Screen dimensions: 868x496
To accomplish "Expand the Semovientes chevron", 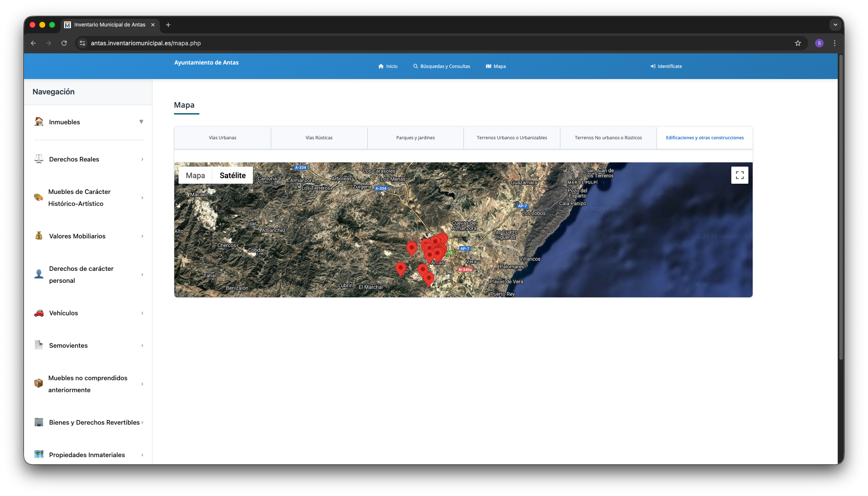I will 142,345.
